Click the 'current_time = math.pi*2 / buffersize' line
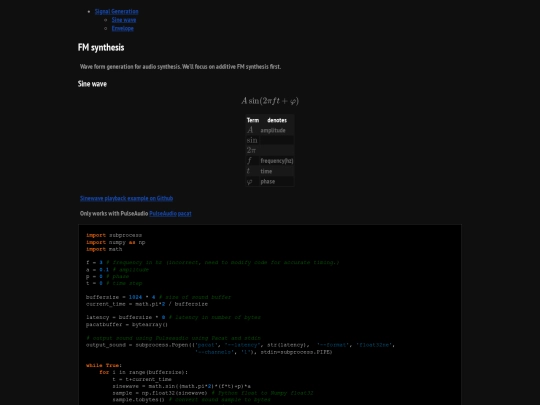The width and height of the screenshot is (540, 405). point(147,304)
